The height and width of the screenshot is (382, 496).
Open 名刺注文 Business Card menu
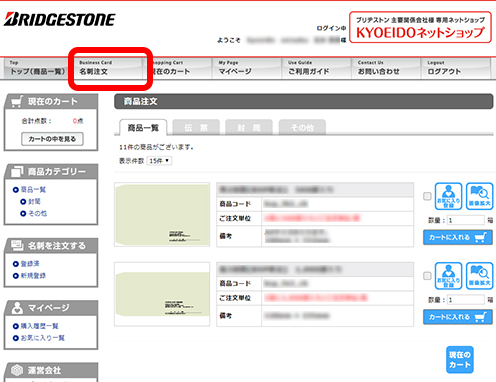(108, 68)
